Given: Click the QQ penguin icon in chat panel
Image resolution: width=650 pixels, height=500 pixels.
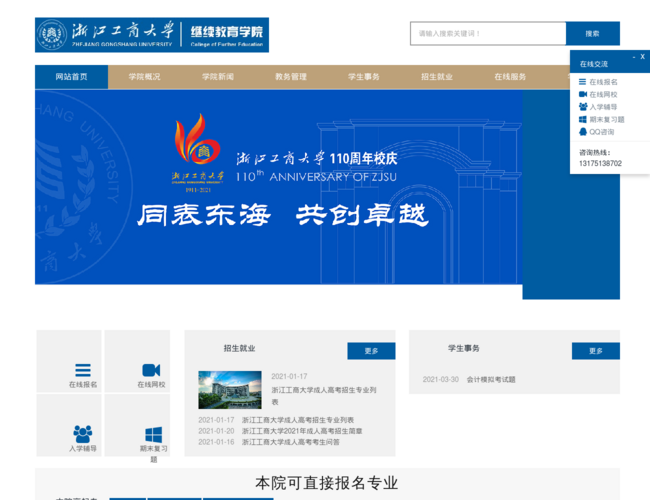Looking at the screenshot, I should tap(583, 132).
